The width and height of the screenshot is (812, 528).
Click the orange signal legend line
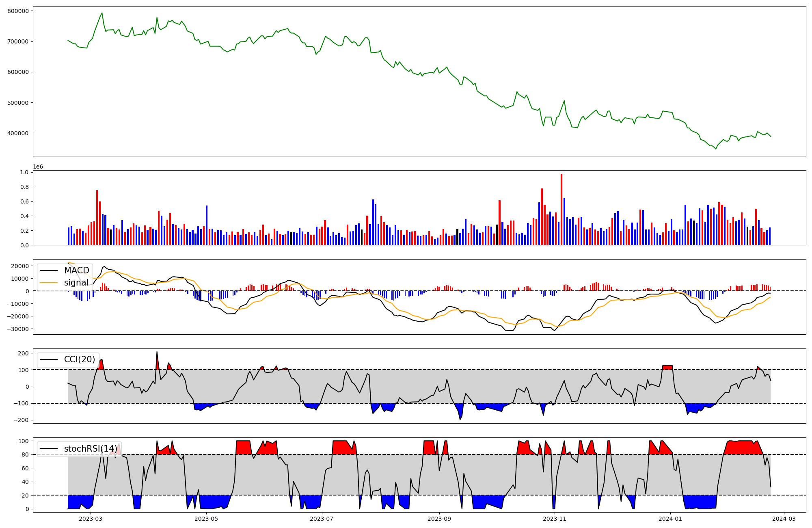pyautogui.click(x=50, y=283)
